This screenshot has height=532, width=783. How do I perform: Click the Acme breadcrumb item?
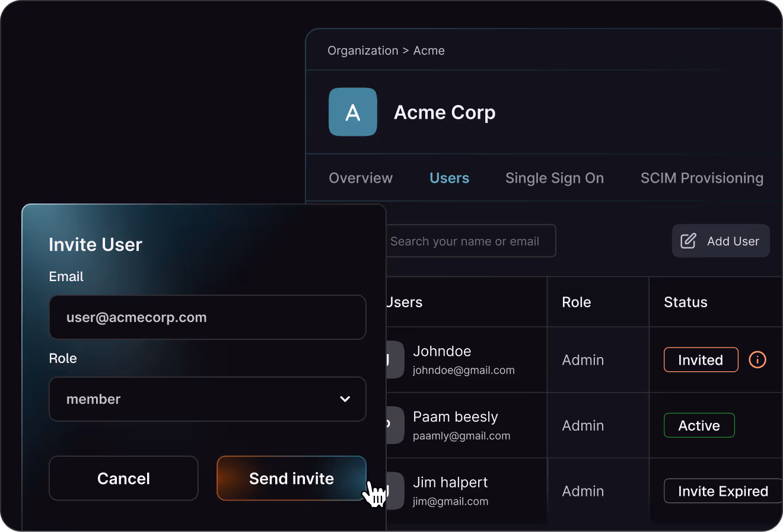(x=429, y=50)
